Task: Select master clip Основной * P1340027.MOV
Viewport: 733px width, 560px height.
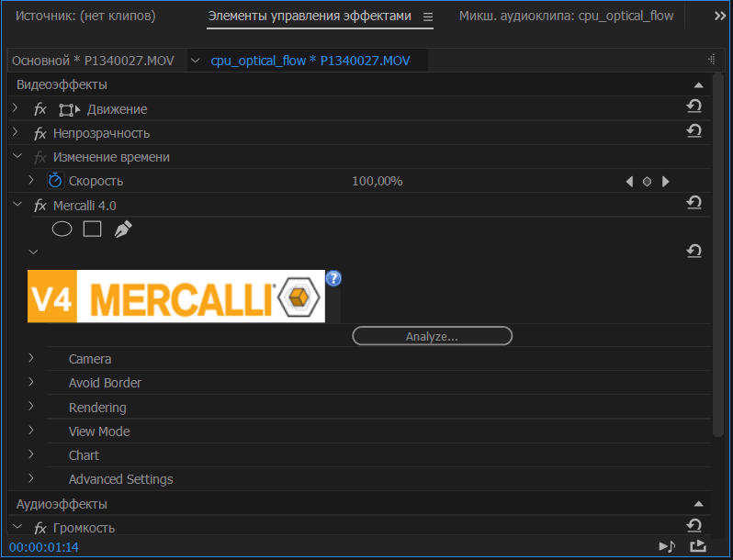Action: coord(93,61)
